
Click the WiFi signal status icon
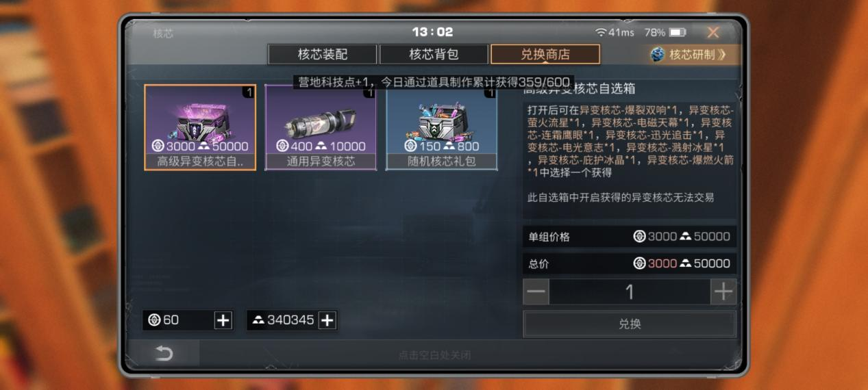pos(601,32)
